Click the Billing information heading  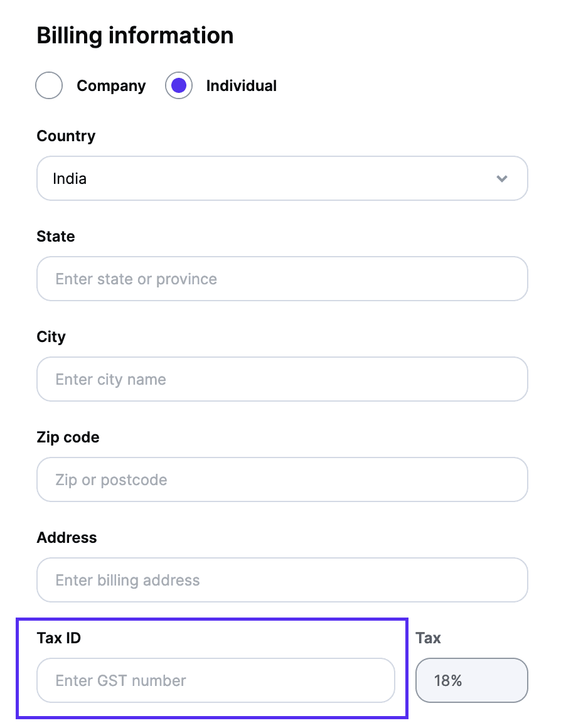tap(135, 35)
